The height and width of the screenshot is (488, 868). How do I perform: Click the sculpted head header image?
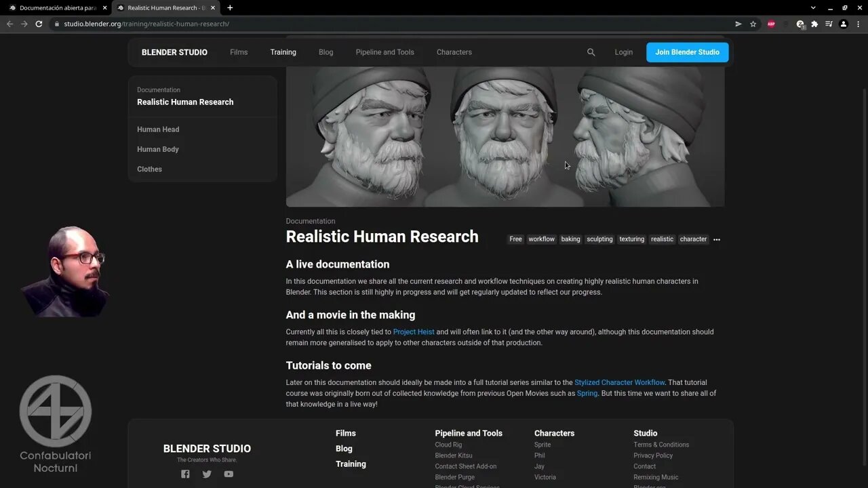[x=505, y=136]
